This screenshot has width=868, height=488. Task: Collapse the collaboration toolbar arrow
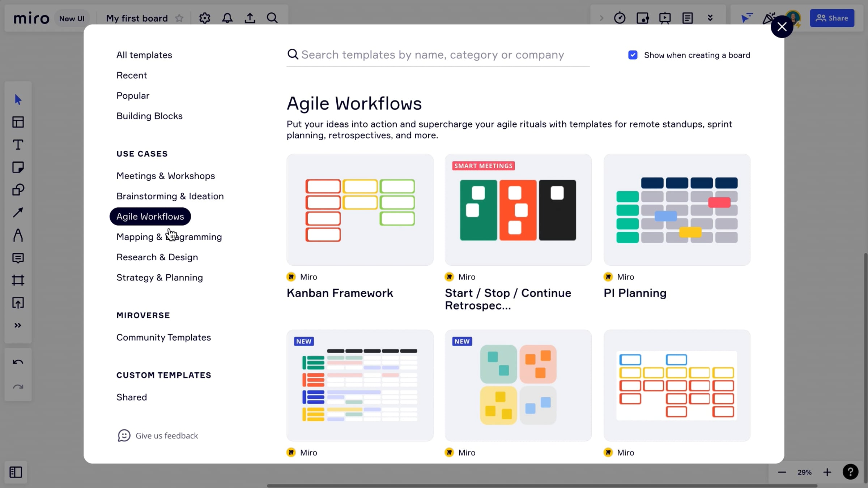pos(601,18)
